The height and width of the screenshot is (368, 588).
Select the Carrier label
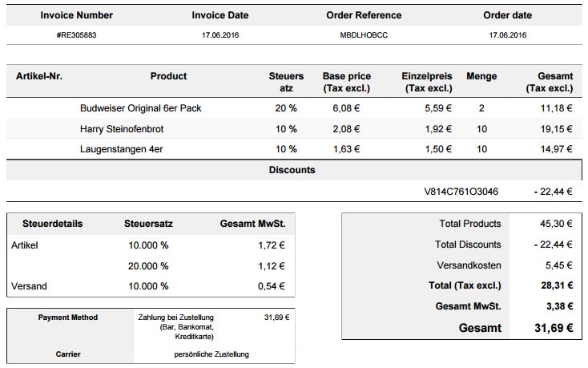(68, 353)
